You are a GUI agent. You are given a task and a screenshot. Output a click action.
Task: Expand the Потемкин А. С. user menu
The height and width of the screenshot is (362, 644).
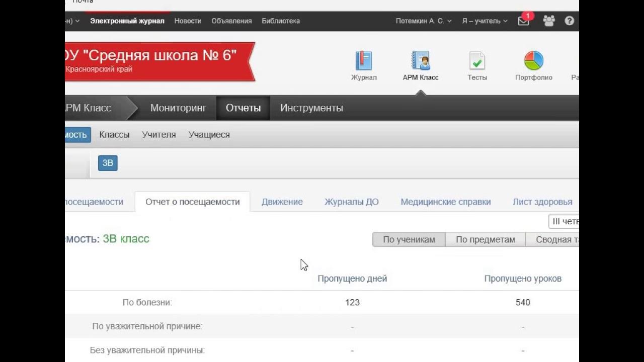[424, 21]
